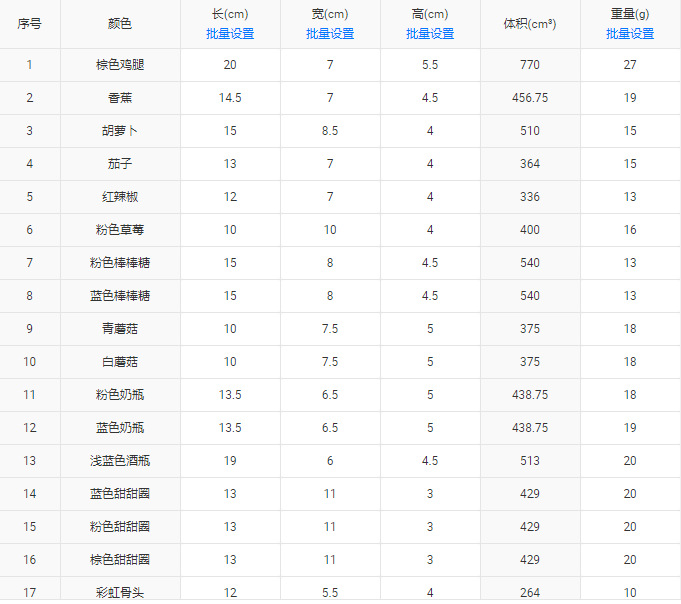Image resolution: width=681 pixels, height=604 pixels.
Task: Click serial number 9 in 青蘑菇 row
Action: click(x=30, y=329)
